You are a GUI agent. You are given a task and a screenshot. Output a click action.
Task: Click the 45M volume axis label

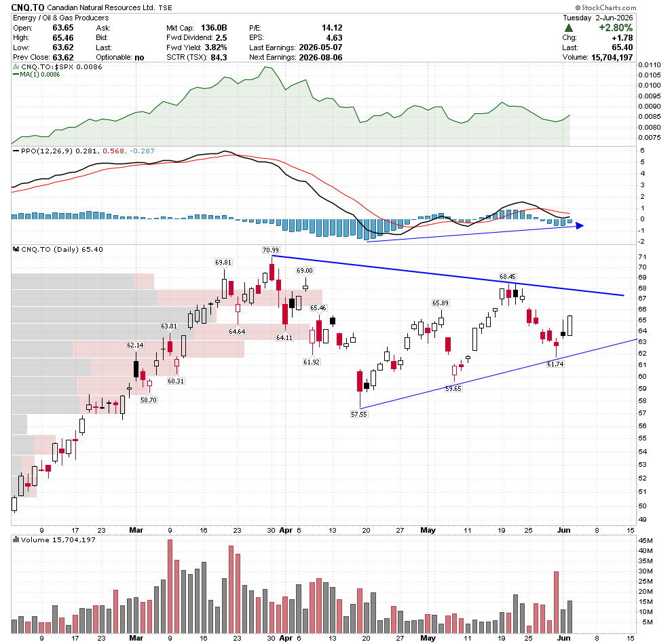point(646,541)
